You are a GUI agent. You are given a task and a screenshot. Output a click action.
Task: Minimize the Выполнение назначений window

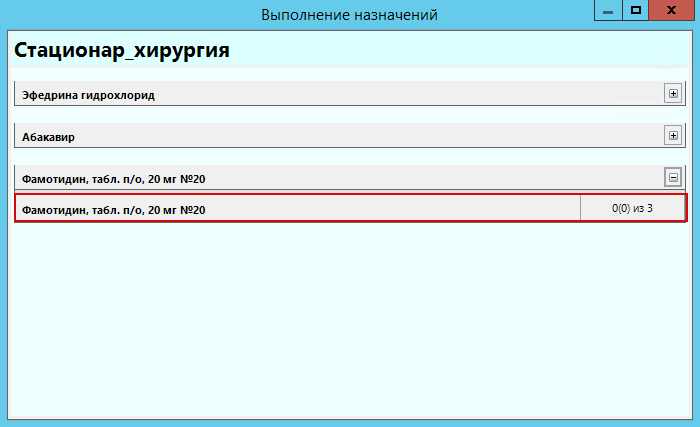[x=607, y=11]
